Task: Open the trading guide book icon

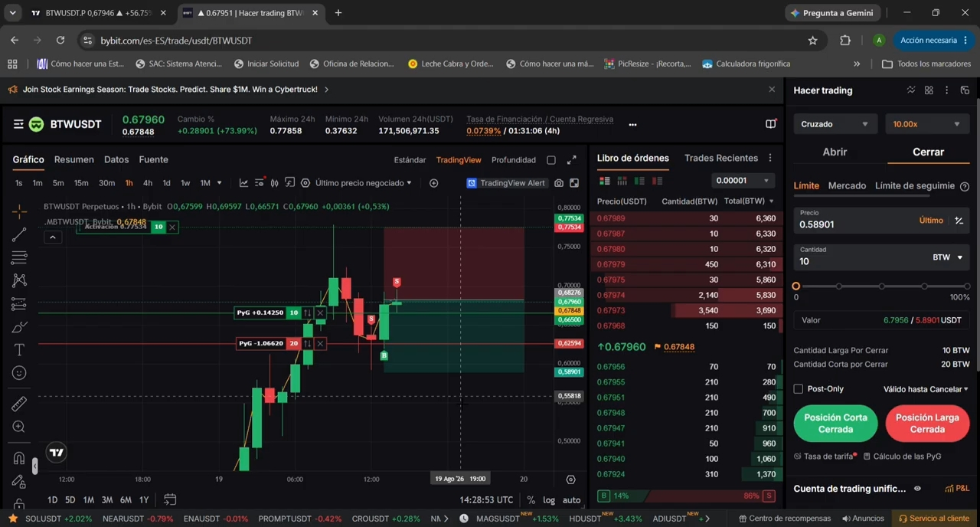Action: point(771,124)
